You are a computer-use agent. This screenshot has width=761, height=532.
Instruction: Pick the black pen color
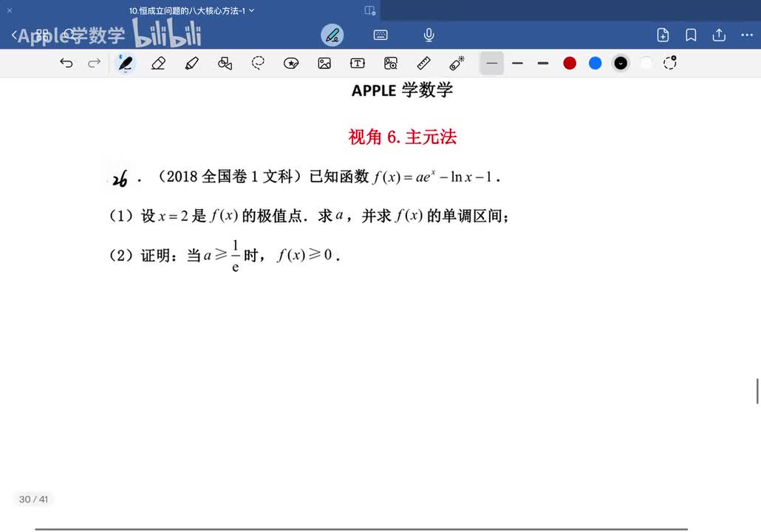[x=621, y=63]
